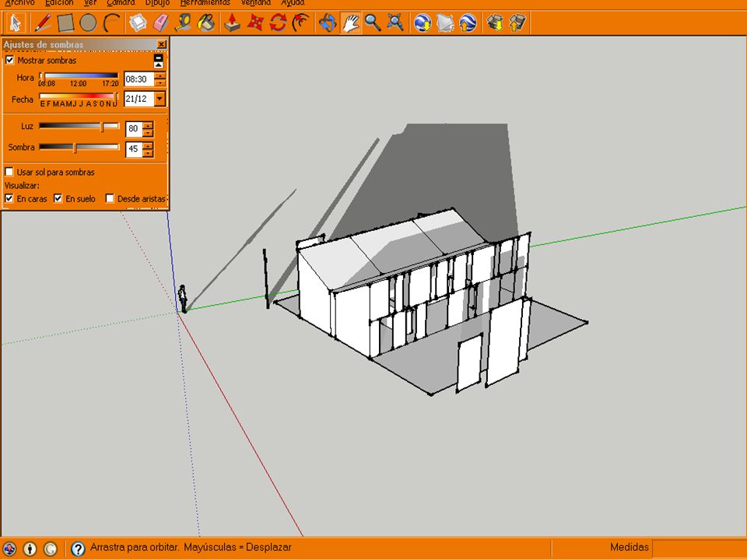Click the Luz brightness slider
This screenshot has width=747, height=560.
(x=79, y=126)
